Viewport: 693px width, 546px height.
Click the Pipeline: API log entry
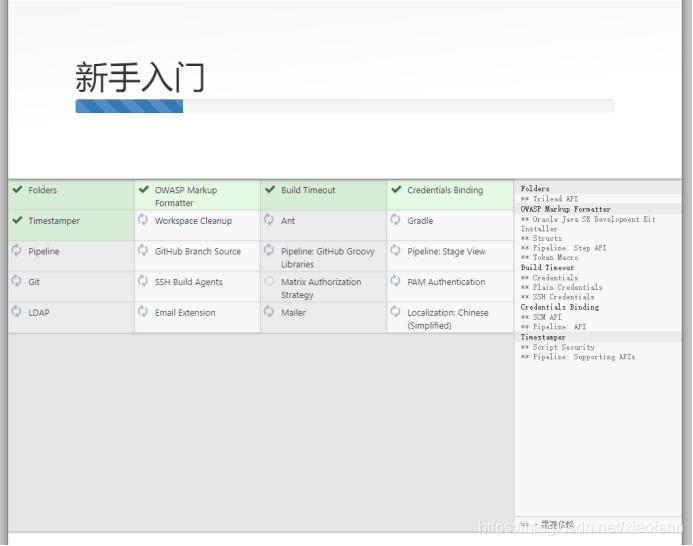pyautogui.click(x=553, y=327)
